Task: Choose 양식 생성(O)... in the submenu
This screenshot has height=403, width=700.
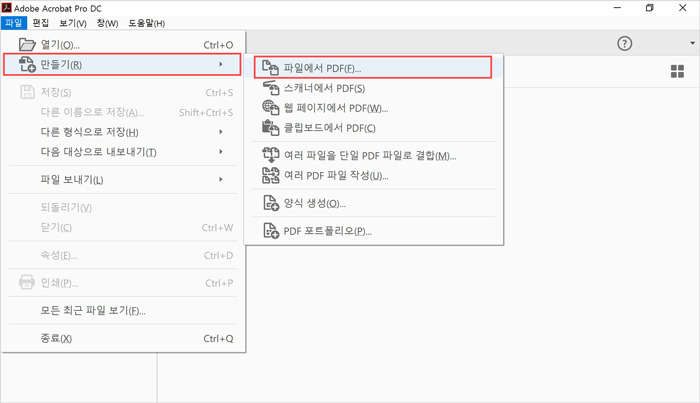Action: (374, 204)
